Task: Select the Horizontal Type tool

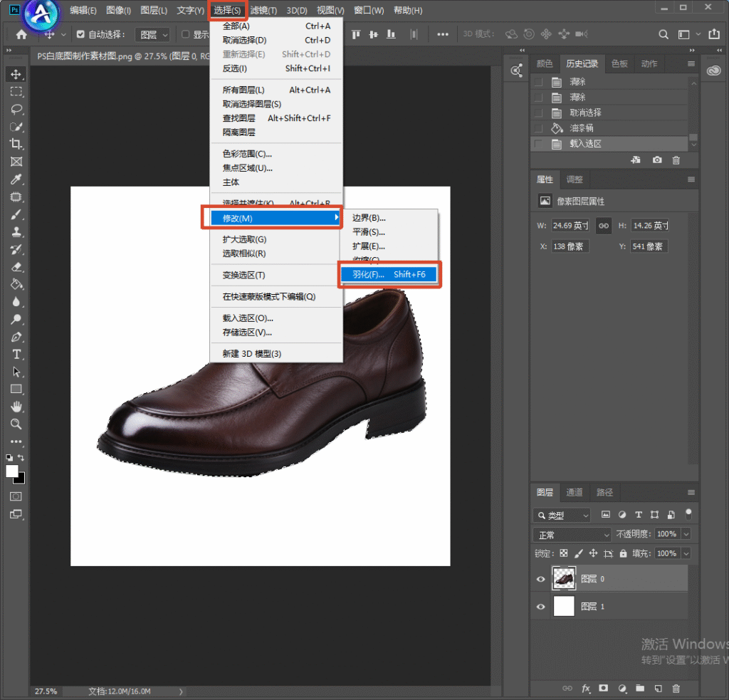Action: coord(16,355)
